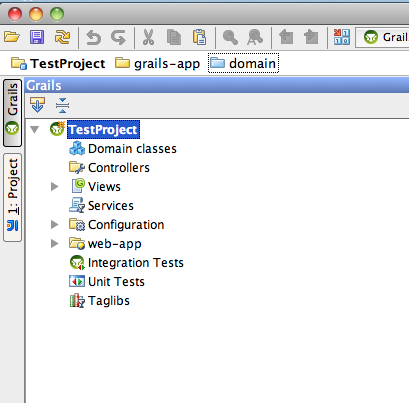Close the window with red button

click(x=15, y=14)
